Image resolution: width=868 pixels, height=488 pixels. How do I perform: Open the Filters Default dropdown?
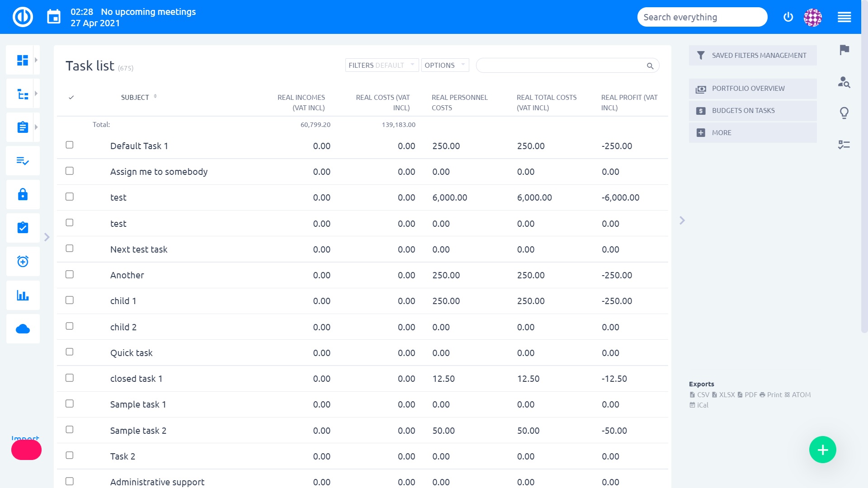point(382,65)
